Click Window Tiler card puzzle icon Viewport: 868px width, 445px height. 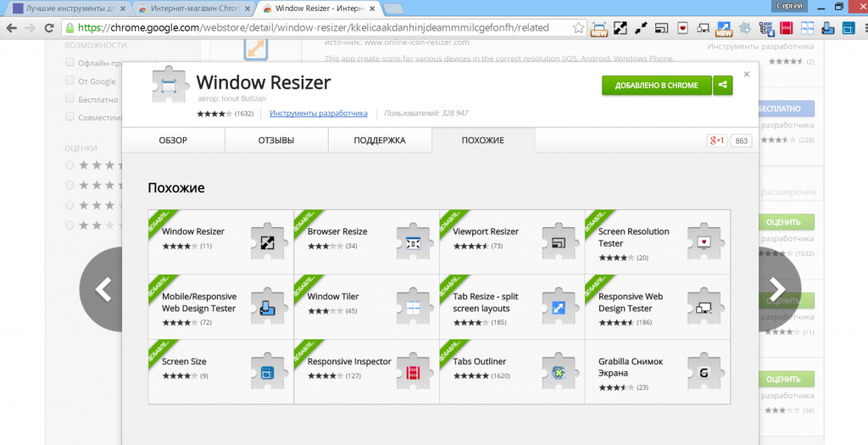point(413,307)
